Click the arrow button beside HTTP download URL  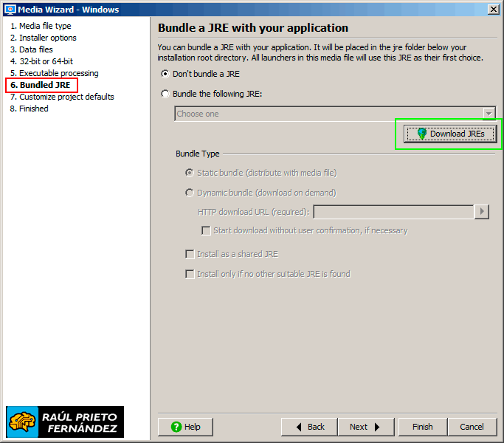tap(482, 212)
